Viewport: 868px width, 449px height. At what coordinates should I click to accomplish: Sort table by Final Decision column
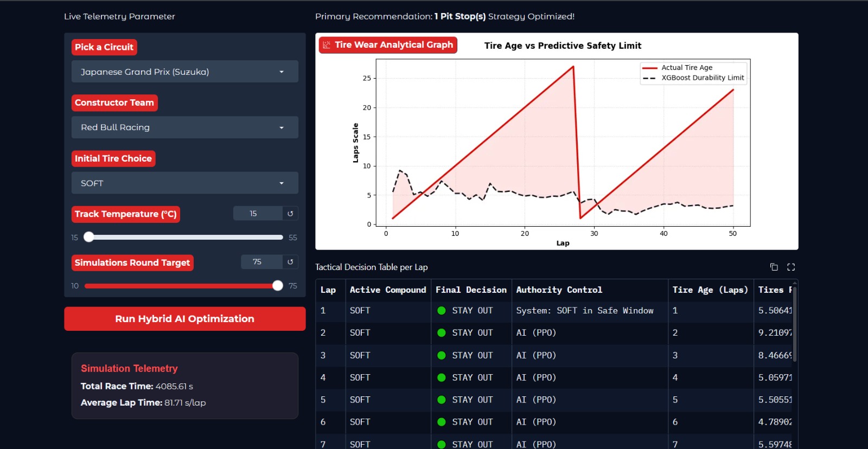point(471,290)
